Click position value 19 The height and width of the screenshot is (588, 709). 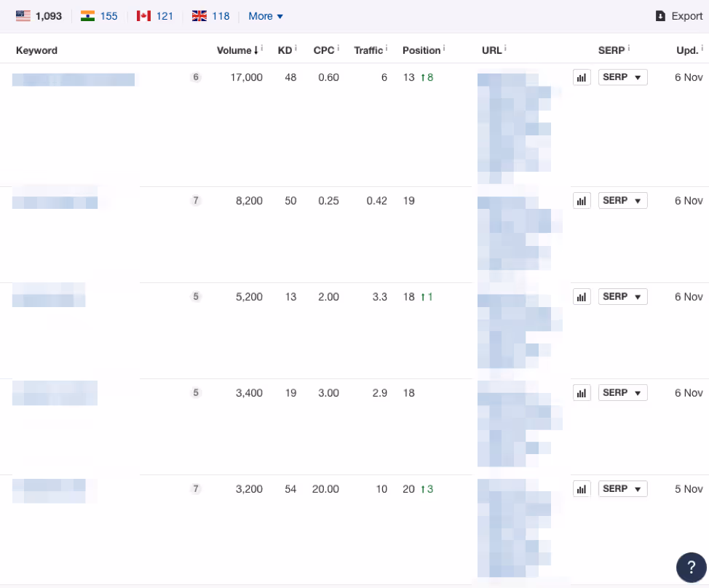pyautogui.click(x=409, y=201)
